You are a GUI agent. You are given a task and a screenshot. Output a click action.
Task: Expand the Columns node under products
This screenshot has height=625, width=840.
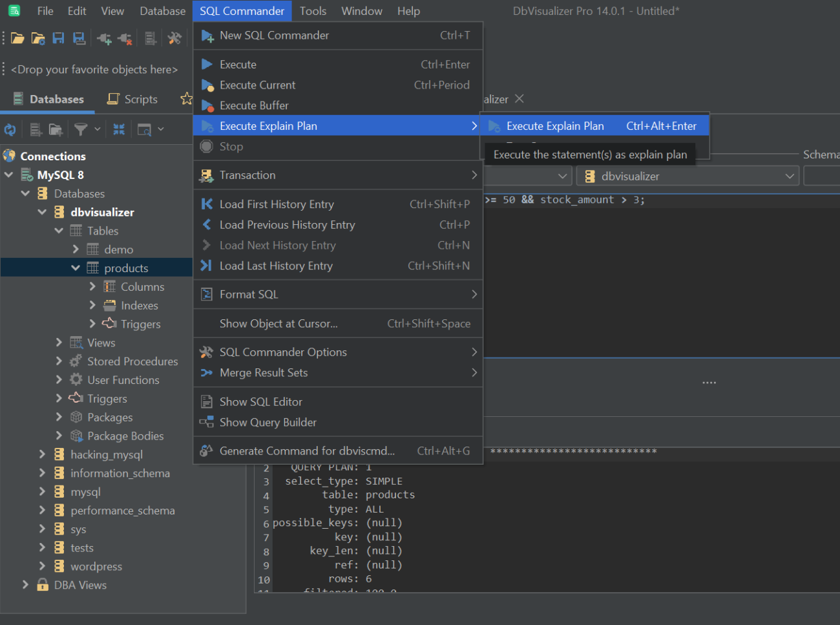coord(92,286)
